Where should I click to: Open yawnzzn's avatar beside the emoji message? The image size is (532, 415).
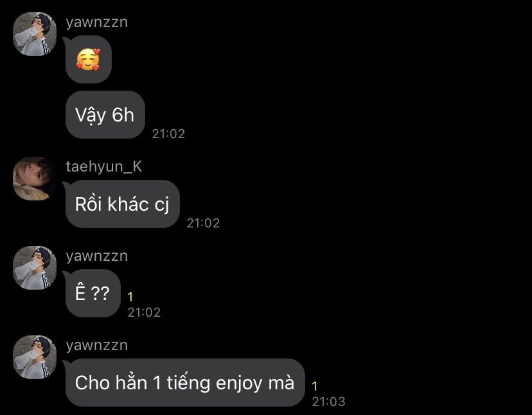pyautogui.click(x=35, y=34)
